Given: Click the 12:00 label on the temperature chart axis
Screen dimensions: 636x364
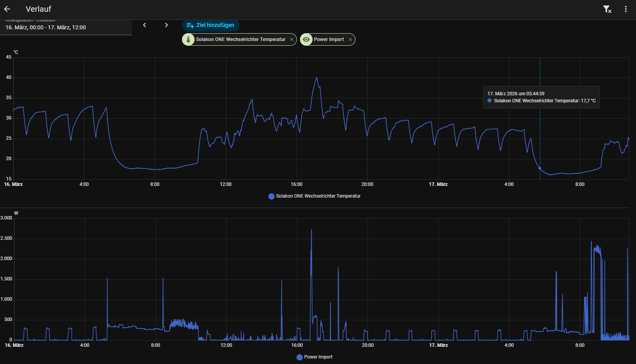Looking at the screenshot, I should (226, 184).
